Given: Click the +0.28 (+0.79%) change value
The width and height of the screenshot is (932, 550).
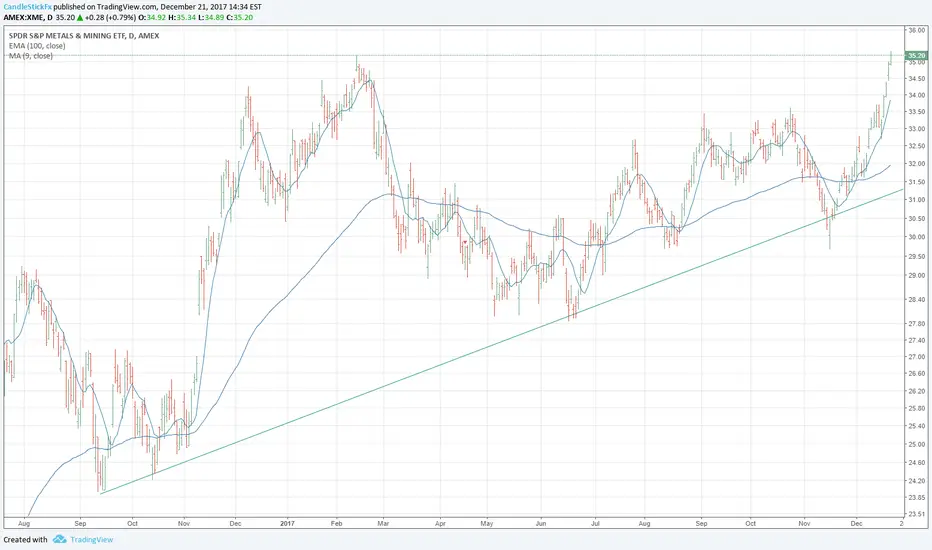Looking at the screenshot, I should (110, 17).
